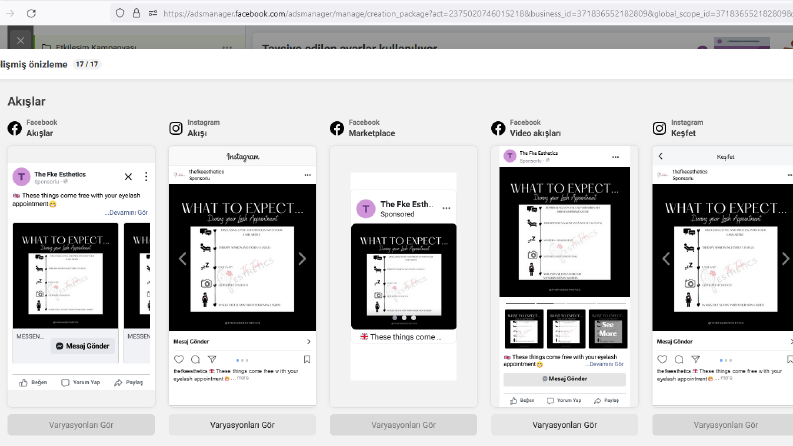The height and width of the screenshot is (446, 793).
Task: Click the ad image in Marketplace preview
Action: [404, 276]
